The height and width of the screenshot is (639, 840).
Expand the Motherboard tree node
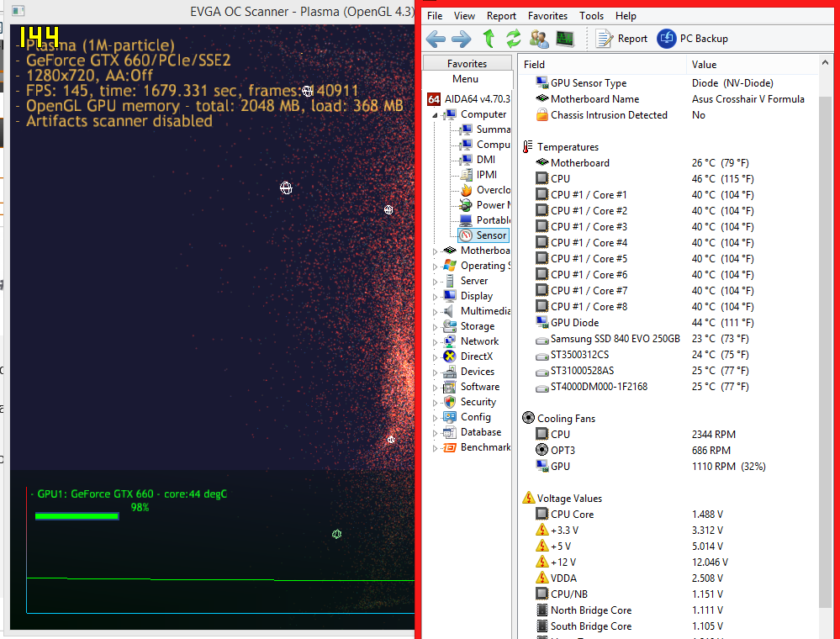pyautogui.click(x=435, y=251)
